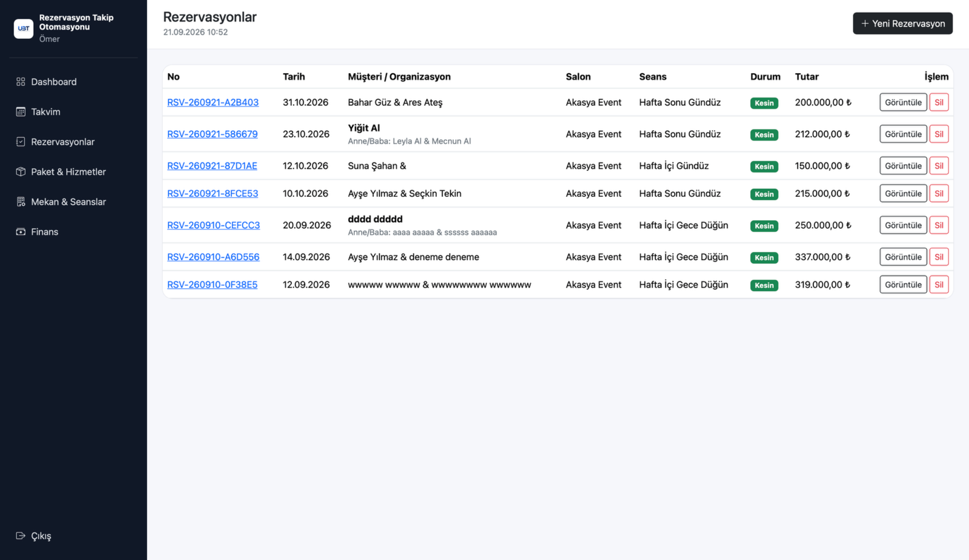
Task: Open reservation RSV-260910-A6D556 link
Action: point(213,257)
